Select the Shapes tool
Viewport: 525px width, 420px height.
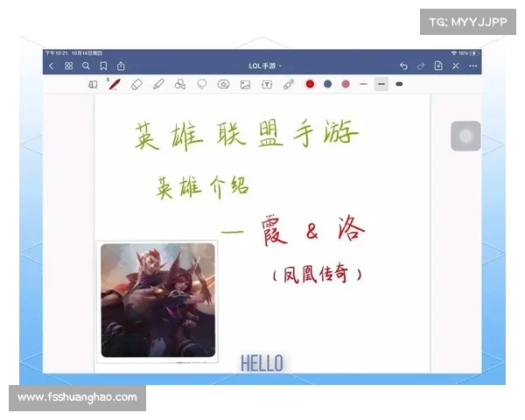click(x=180, y=84)
